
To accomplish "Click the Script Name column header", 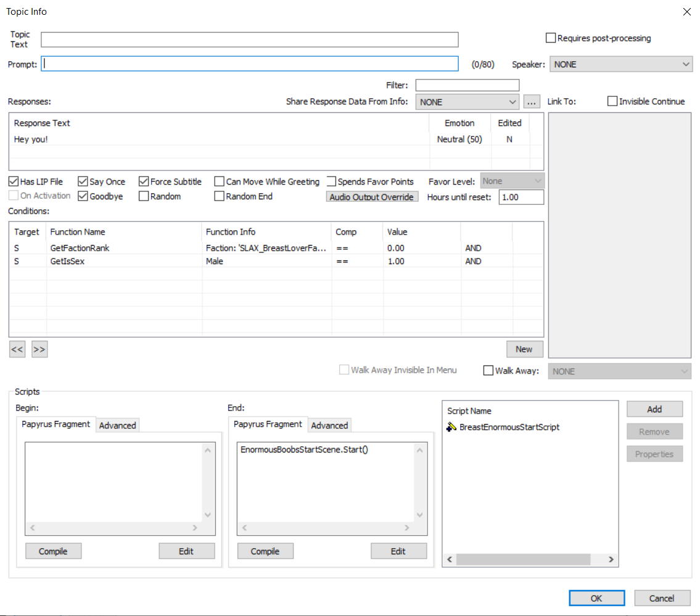I will (469, 411).
